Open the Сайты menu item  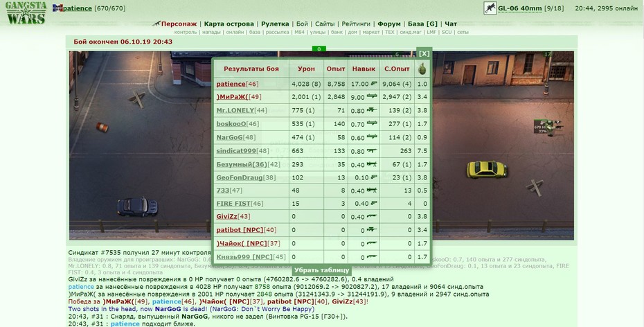click(325, 24)
